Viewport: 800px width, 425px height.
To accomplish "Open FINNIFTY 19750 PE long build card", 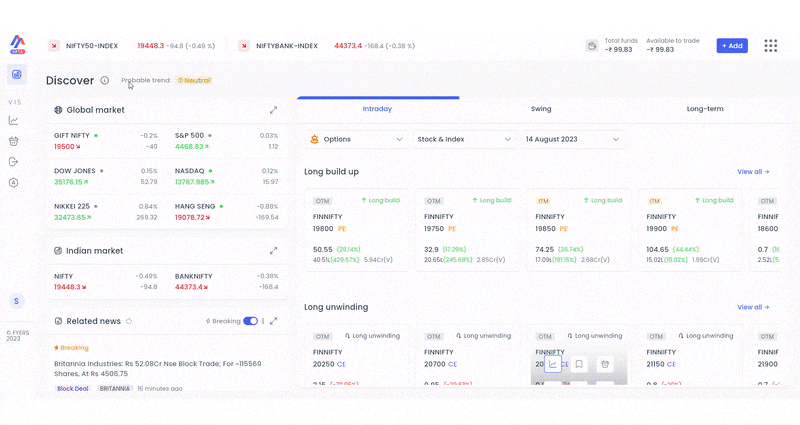I will tap(467, 230).
